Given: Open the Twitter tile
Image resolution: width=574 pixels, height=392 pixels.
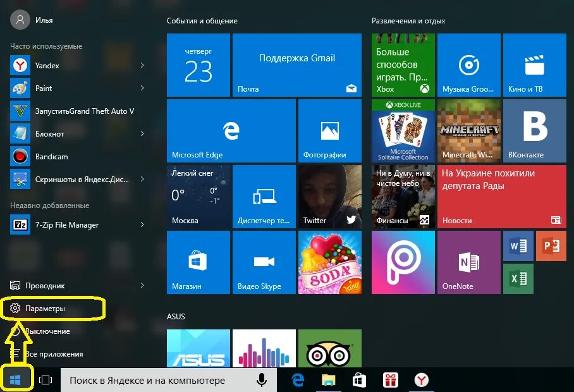Looking at the screenshot, I should pos(330,197).
